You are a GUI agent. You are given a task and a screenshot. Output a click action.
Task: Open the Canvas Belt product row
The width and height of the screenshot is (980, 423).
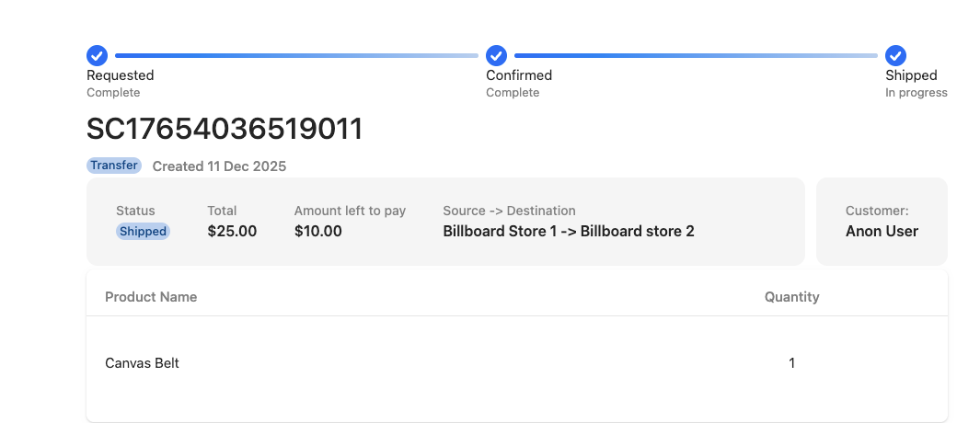coord(142,363)
